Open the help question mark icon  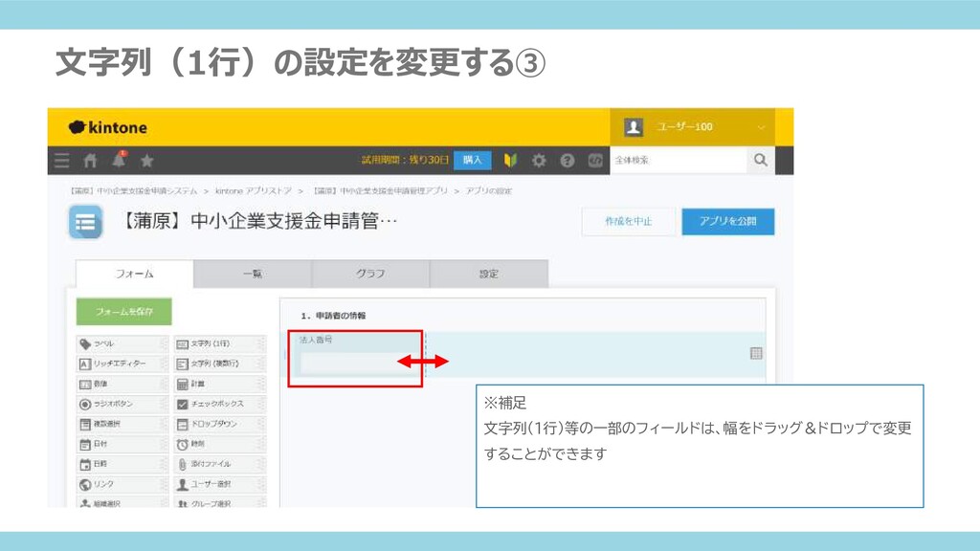pos(567,161)
